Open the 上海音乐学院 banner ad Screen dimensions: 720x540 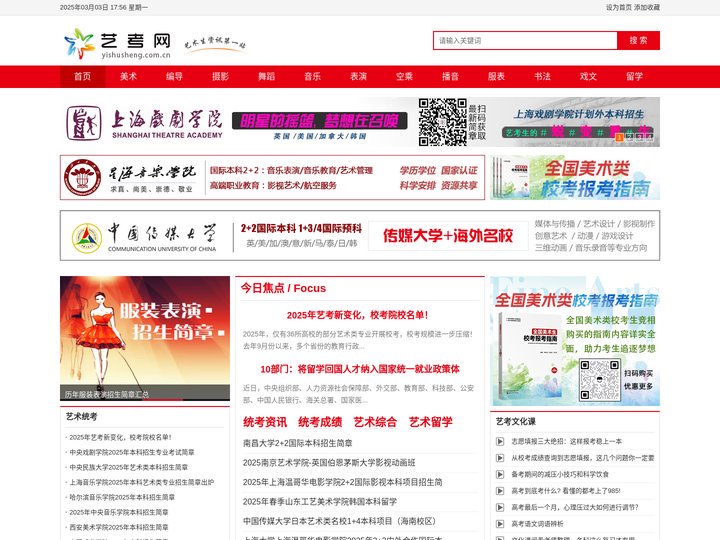tap(272, 178)
